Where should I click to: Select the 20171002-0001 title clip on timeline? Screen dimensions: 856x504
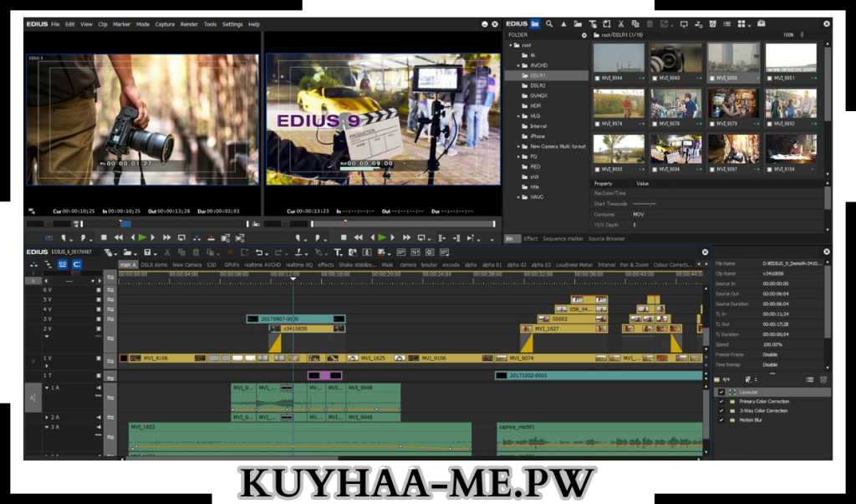[599, 375]
